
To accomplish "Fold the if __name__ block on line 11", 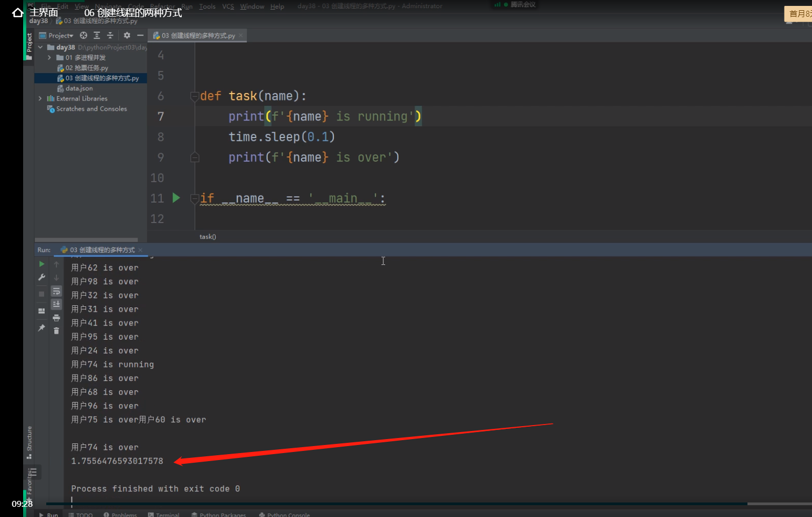I will click(x=195, y=198).
